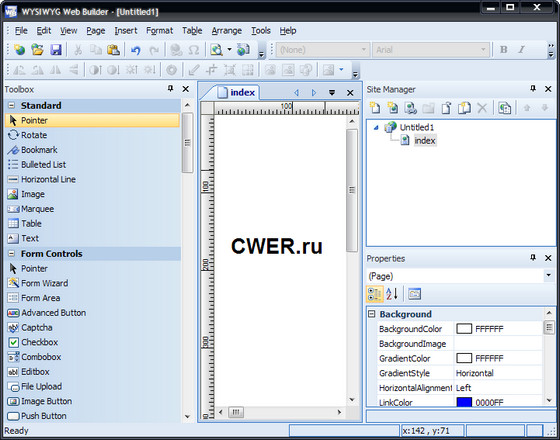
Task: Click the LinkColor blue swatch
Action: 464,402
